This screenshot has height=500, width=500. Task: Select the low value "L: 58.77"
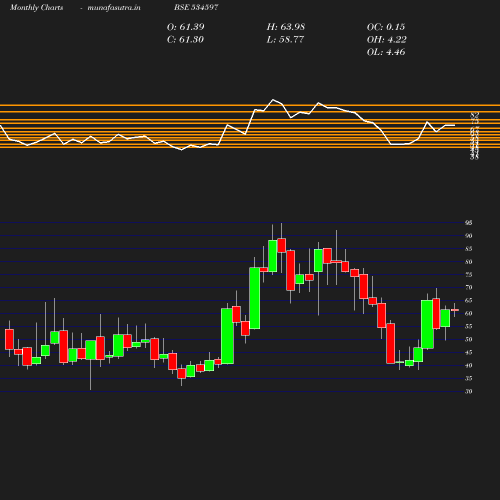click(x=285, y=40)
